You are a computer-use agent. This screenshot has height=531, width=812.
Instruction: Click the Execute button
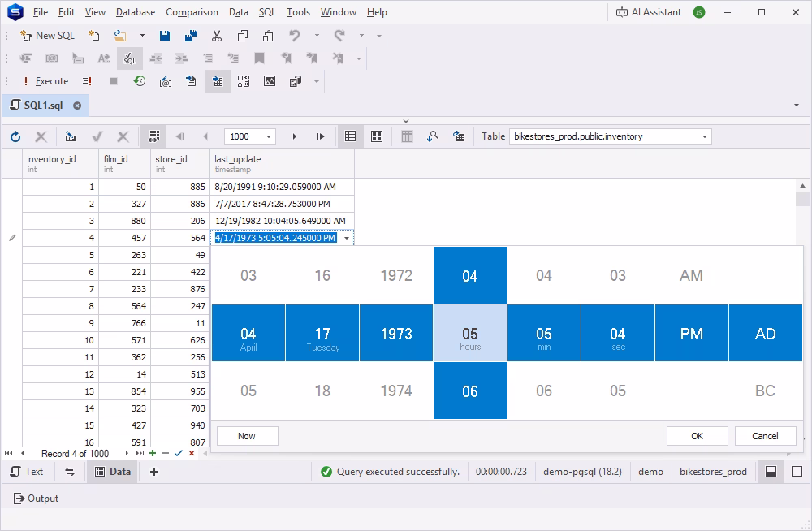pos(46,81)
